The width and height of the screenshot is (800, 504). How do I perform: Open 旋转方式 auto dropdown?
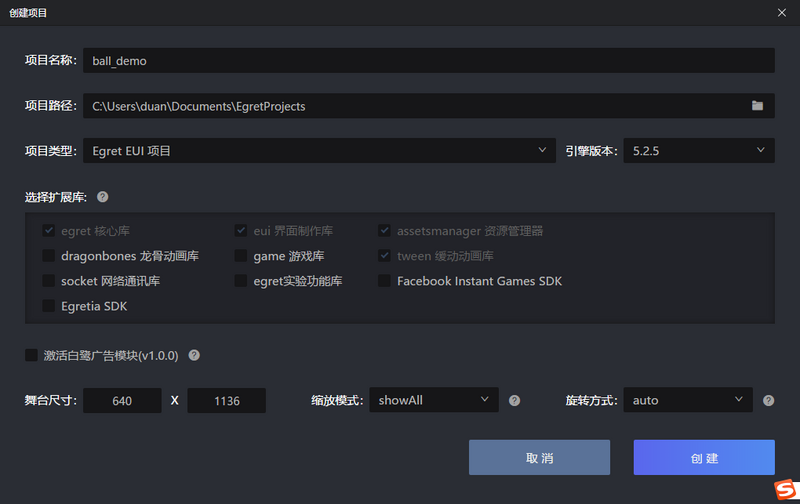(x=688, y=400)
